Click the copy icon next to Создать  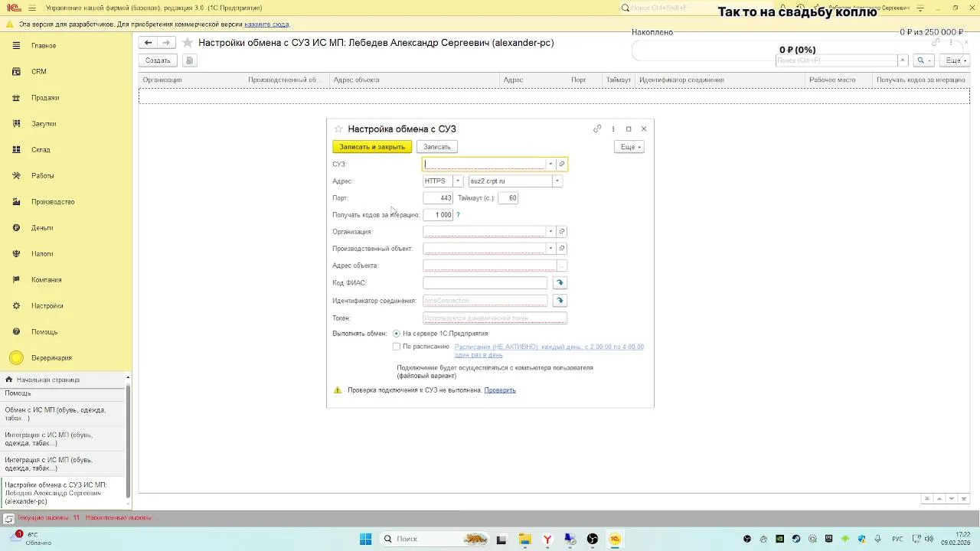coord(190,60)
